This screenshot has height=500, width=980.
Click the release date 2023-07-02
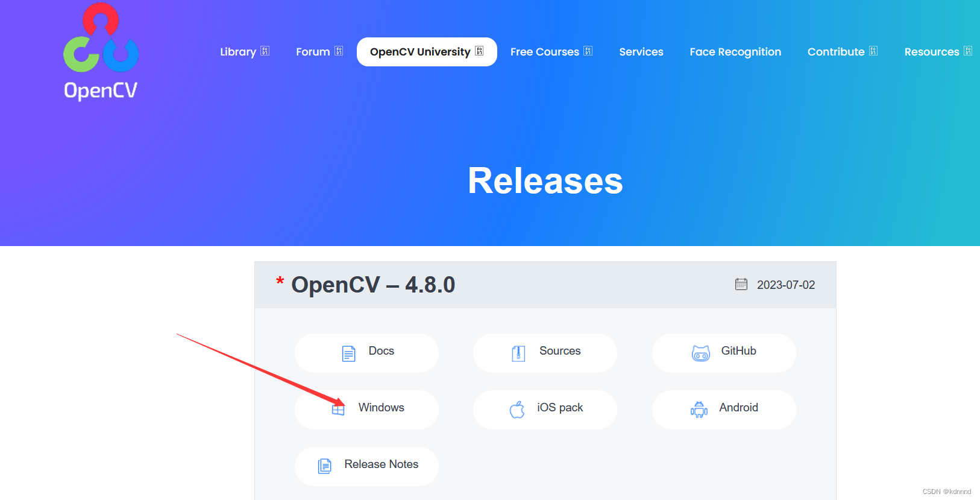coord(786,285)
